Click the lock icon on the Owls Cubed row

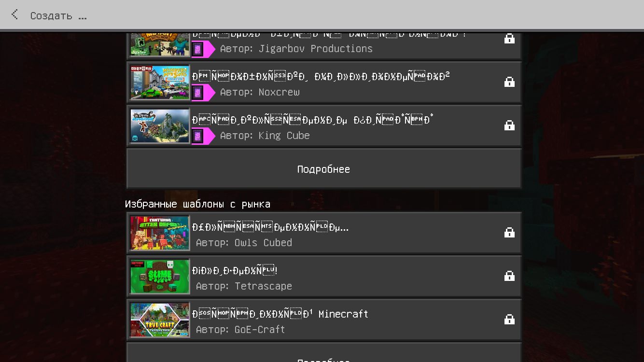click(x=509, y=233)
